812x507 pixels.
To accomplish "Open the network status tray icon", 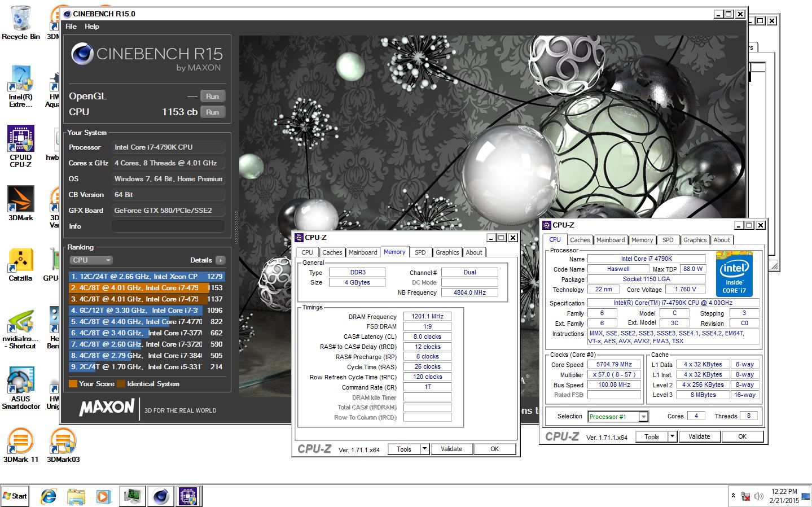I will click(x=745, y=496).
